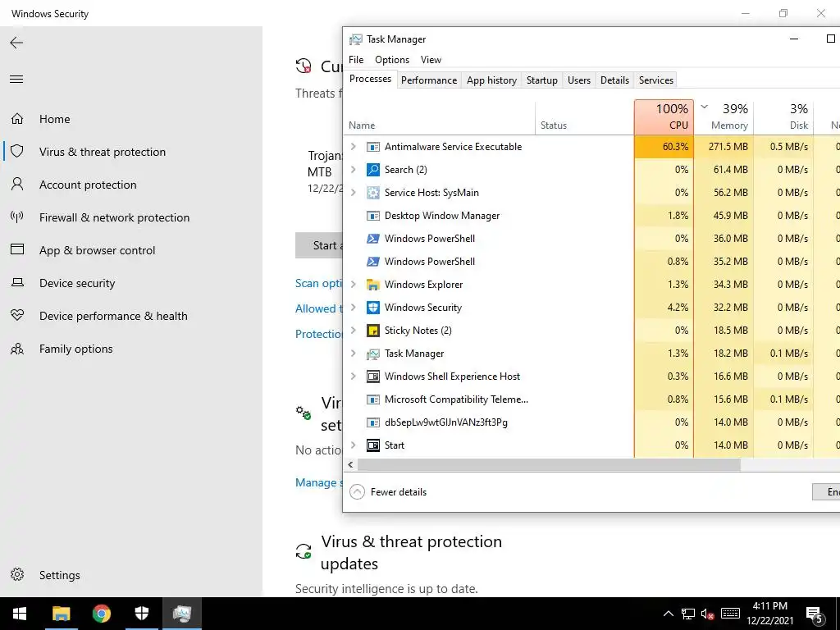
Task: Switch to the Users tab
Action: 578,80
